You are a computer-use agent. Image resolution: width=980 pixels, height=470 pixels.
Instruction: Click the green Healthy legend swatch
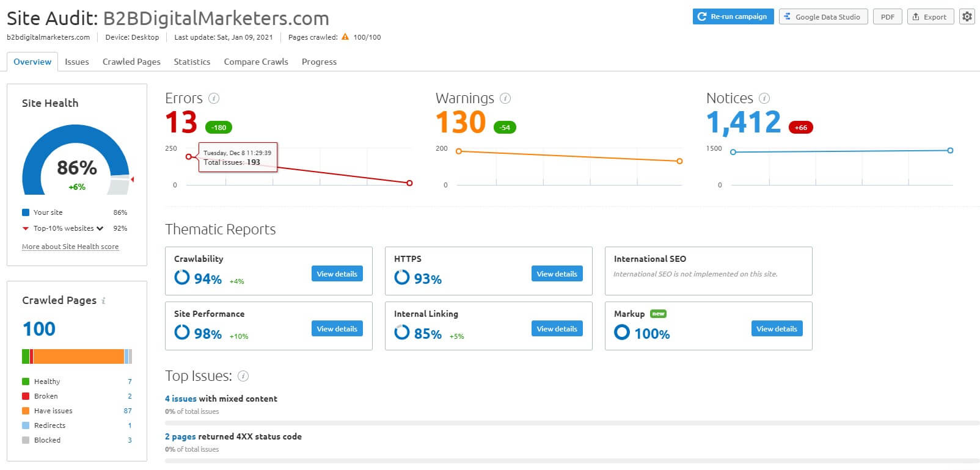(26, 381)
